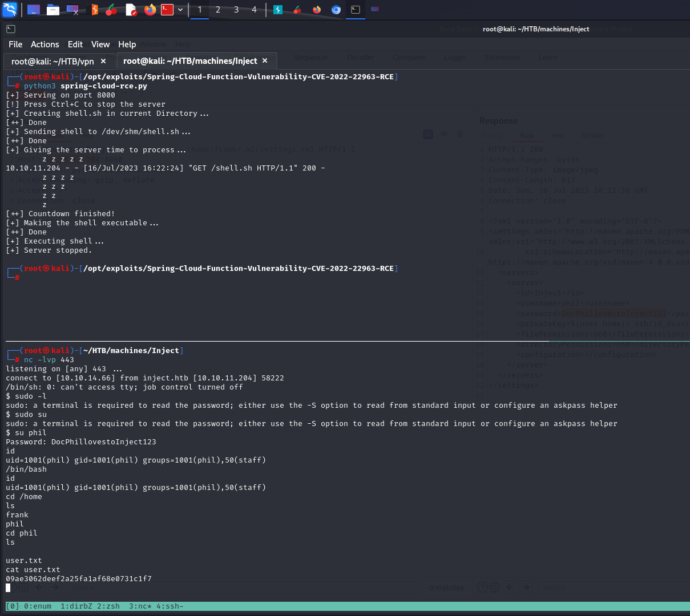
Task: Focus the active terminal window in the task list
Action: 356,10
